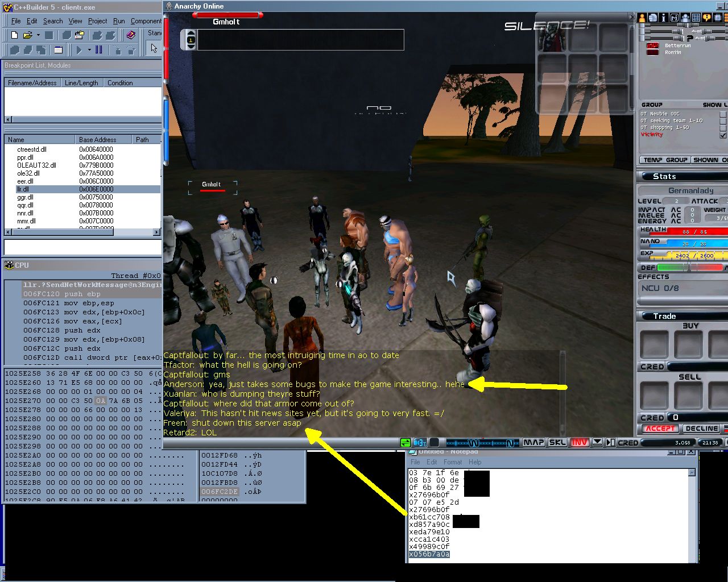Viewport: 728px width, 582px height.
Task: Click the compass heading strip
Action: pos(482,443)
